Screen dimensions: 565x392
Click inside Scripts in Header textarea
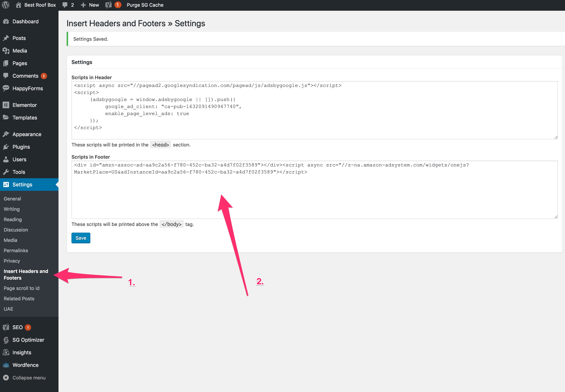(x=315, y=110)
